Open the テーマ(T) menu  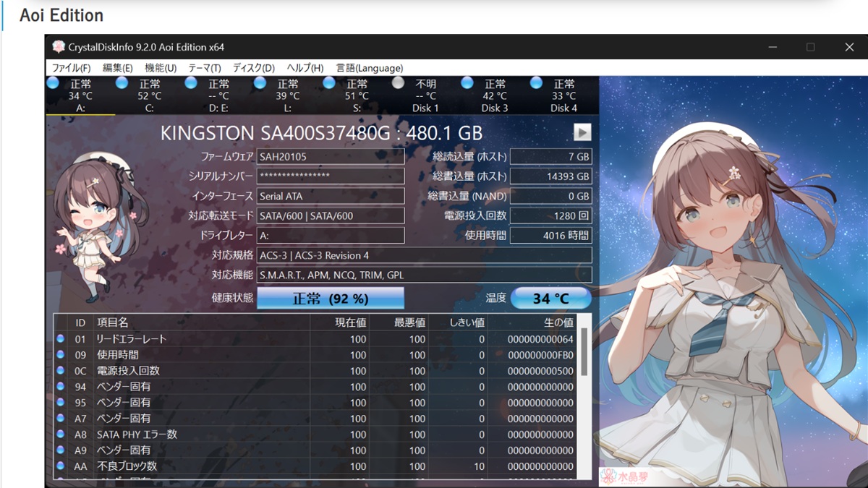(205, 68)
